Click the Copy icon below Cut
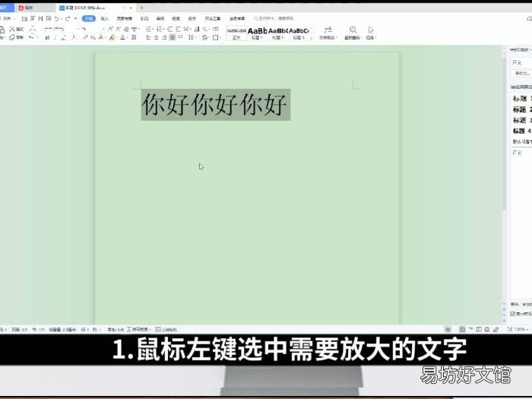The width and height of the screenshot is (532, 399). point(12,37)
